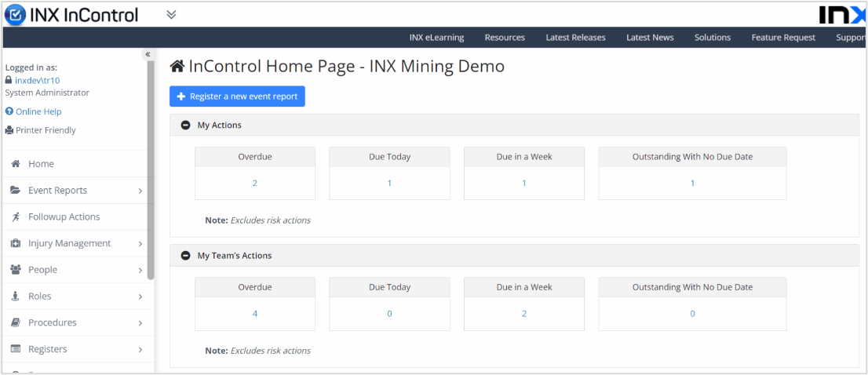Open My Team's Overdue count 4
868x375 pixels.
pyautogui.click(x=254, y=314)
